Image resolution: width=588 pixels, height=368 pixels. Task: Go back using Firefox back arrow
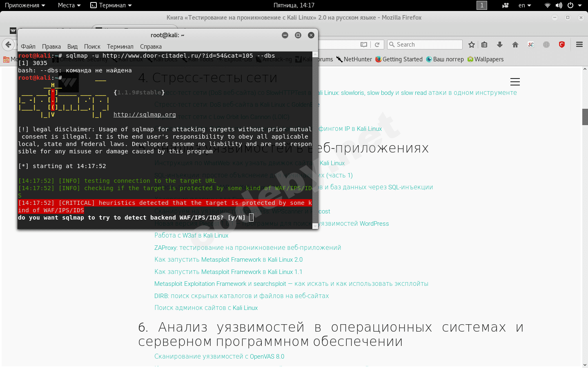pyautogui.click(x=8, y=44)
